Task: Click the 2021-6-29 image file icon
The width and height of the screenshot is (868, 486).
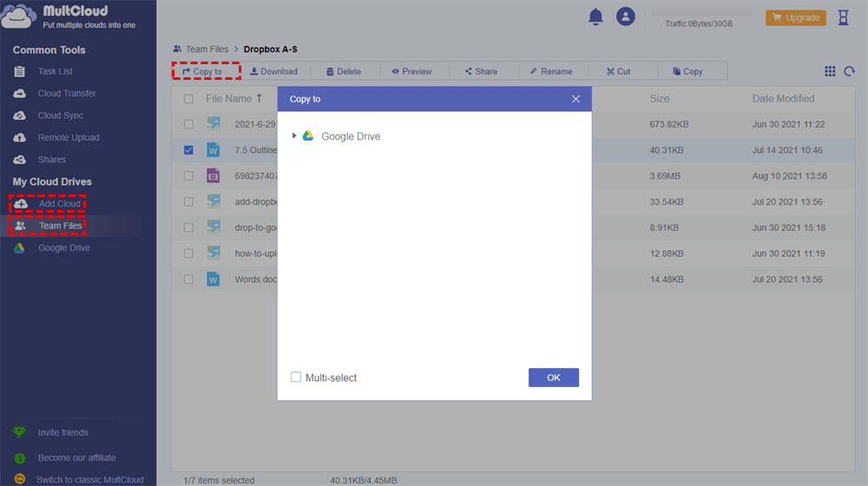Action: click(214, 123)
